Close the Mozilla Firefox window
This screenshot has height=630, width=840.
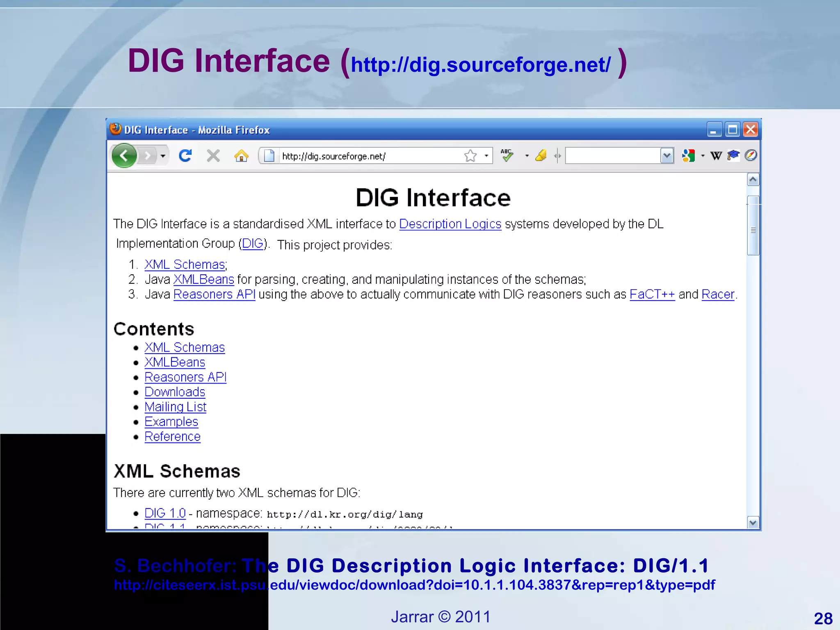click(751, 130)
